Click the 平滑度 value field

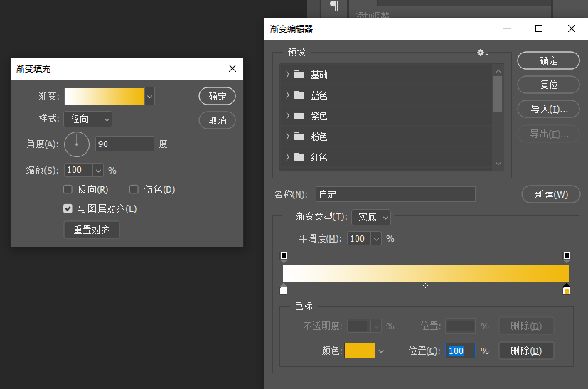(x=359, y=239)
